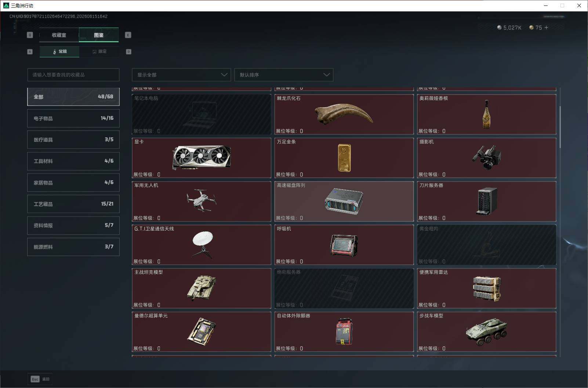Expand the 默认排序 sort dropdown
Viewport: 588px width, 388px height.
pyautogui.click(x=284, y=75)
